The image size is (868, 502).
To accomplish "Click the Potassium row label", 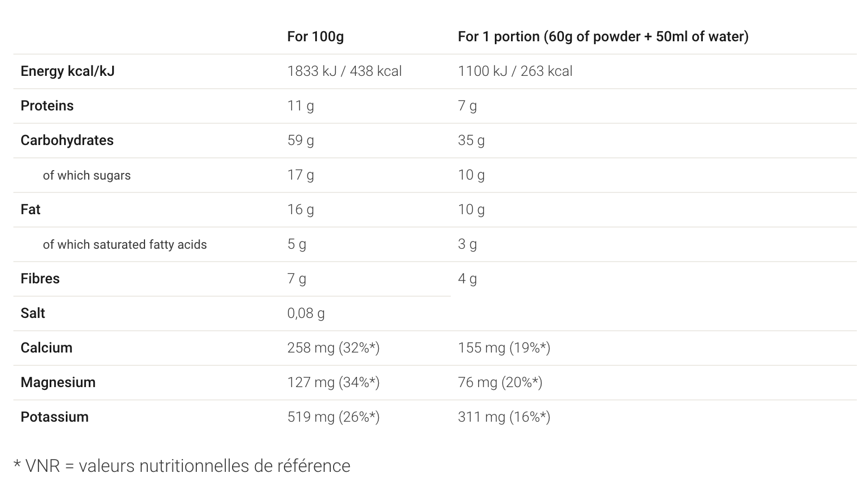I will 55,417.
